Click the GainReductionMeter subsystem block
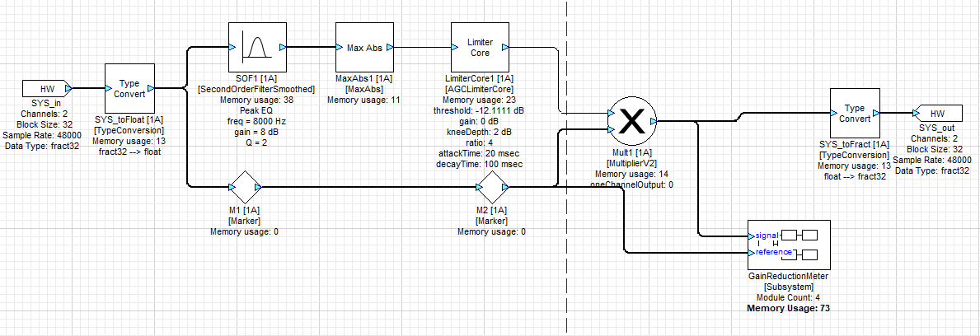 787,245
